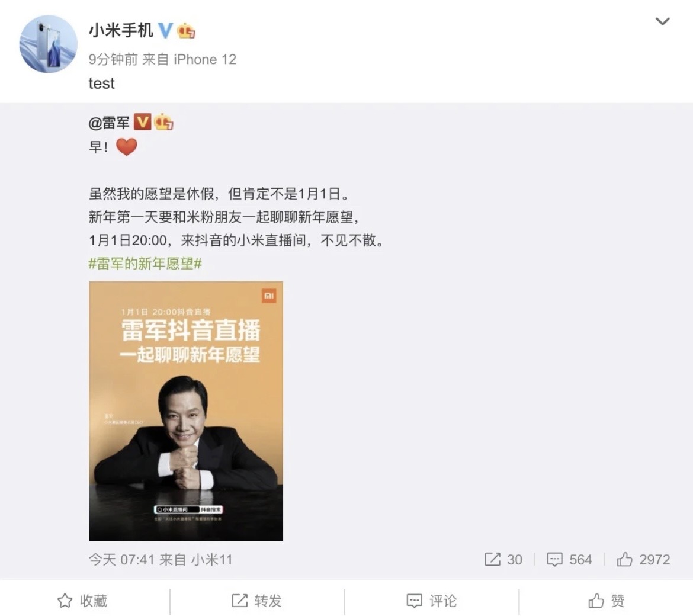This screenshot has height=616, width=693.
Task: Open the 小米手机 account name
Action: [121, 30]
